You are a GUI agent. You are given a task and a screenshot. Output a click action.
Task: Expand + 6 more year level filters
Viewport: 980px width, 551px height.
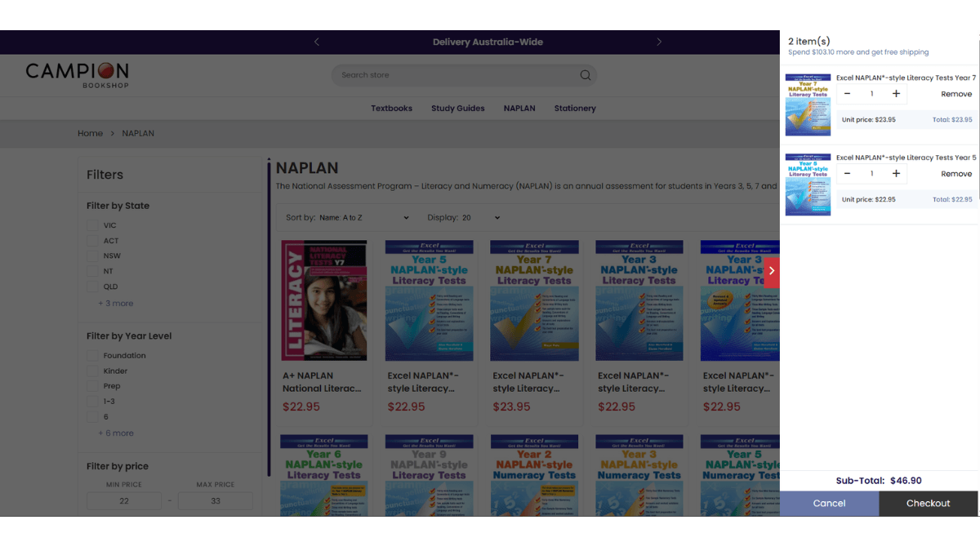pyautogui.click(x=116, y=433)
